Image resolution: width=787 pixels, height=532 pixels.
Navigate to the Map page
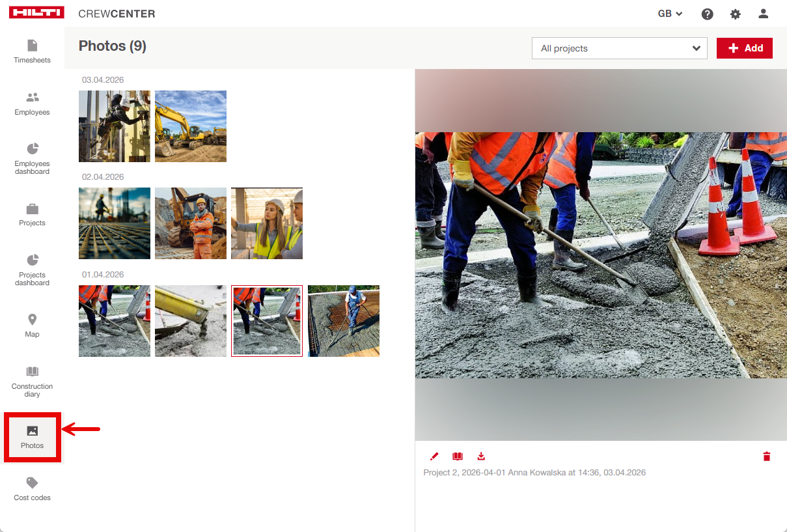pos(32,326)
